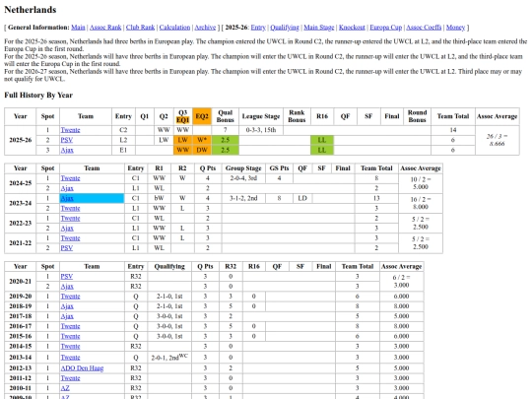The width and height of the screenshot is (532, 399).
Task: Open Twente link in 2019-20 row
Action: pos(70,297)
